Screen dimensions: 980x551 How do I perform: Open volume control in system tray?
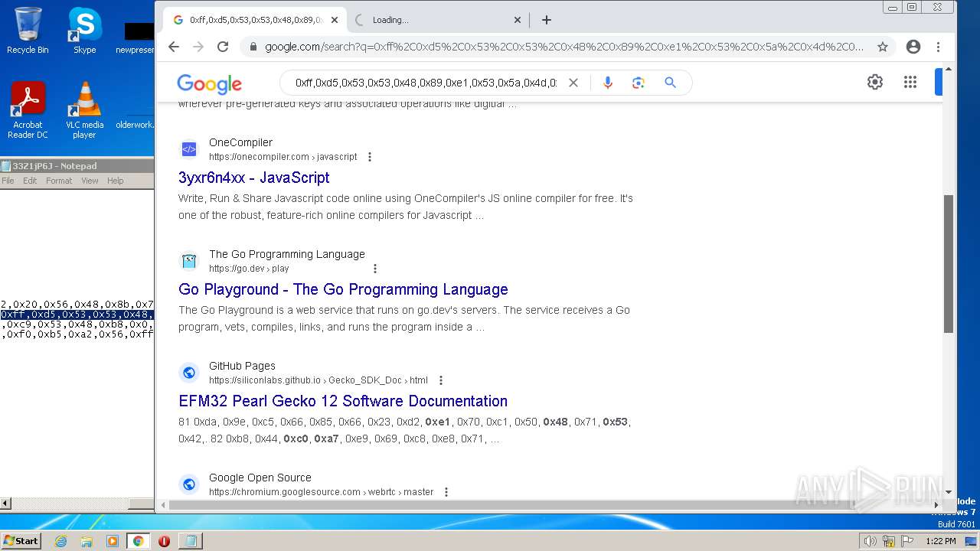point(870,541)
